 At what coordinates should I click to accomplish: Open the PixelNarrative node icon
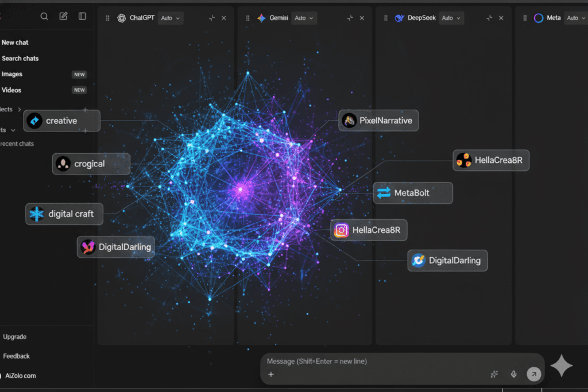click(x=349, y=121)
